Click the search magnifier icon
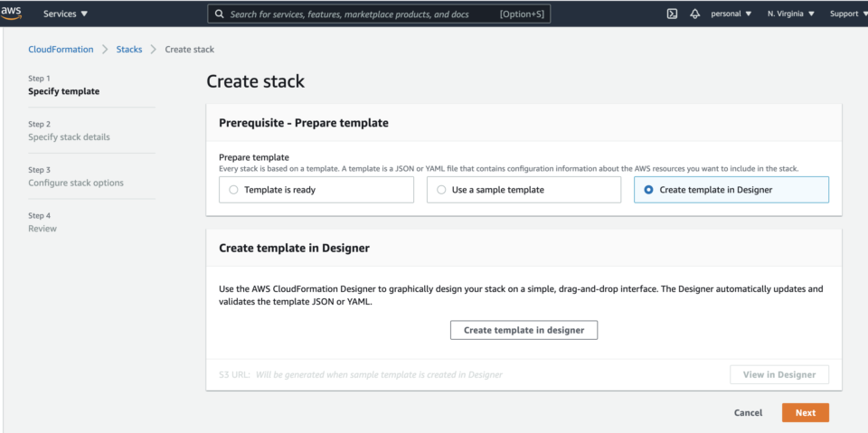Image resolution: width=868 pixels, height=433 pixels. coord(219,14)
